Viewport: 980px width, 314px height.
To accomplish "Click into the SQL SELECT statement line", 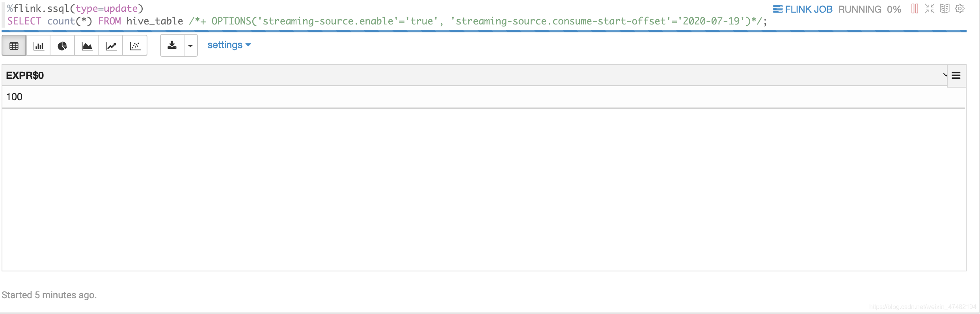I will (387, 21).
